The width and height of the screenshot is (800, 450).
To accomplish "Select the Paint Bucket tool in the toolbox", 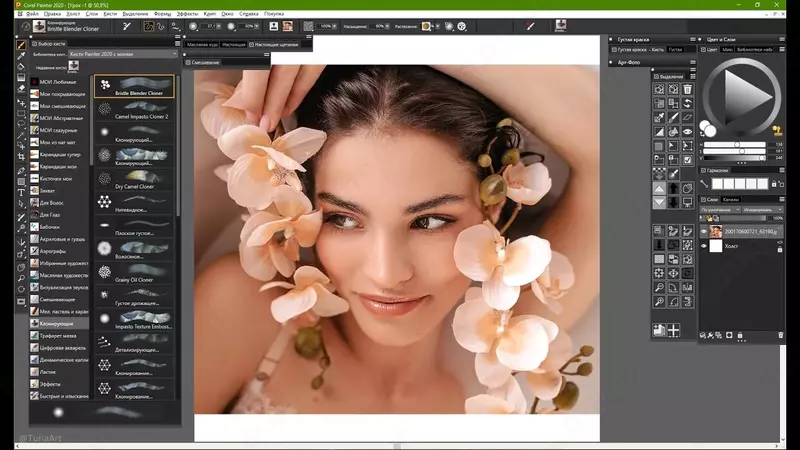I will click(x=21, y=66).
